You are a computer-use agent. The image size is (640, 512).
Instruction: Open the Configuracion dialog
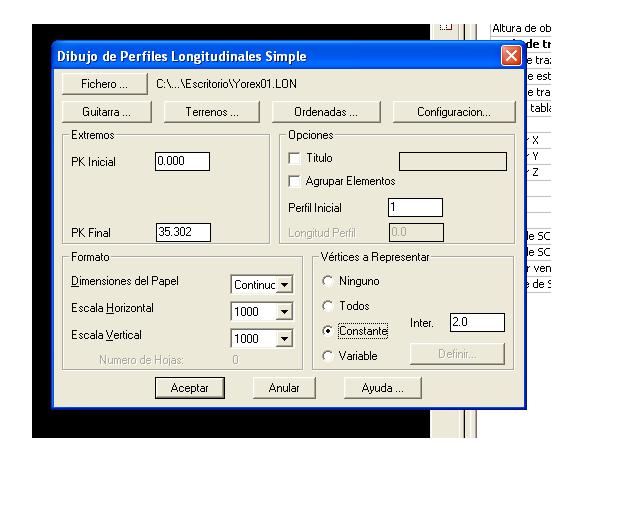pyautogui.click(x=454, y=112)
